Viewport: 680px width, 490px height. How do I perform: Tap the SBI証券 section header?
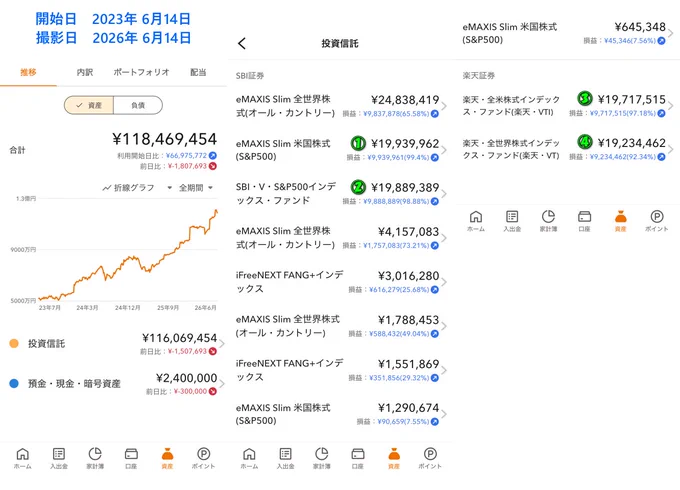pos(250,76)
